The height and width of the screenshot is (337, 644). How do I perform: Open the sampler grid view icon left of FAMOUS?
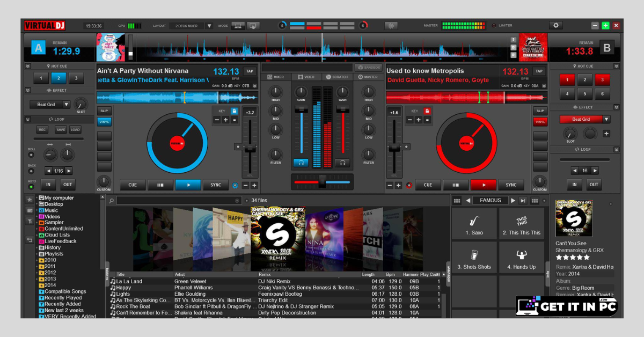coord(457,201)
